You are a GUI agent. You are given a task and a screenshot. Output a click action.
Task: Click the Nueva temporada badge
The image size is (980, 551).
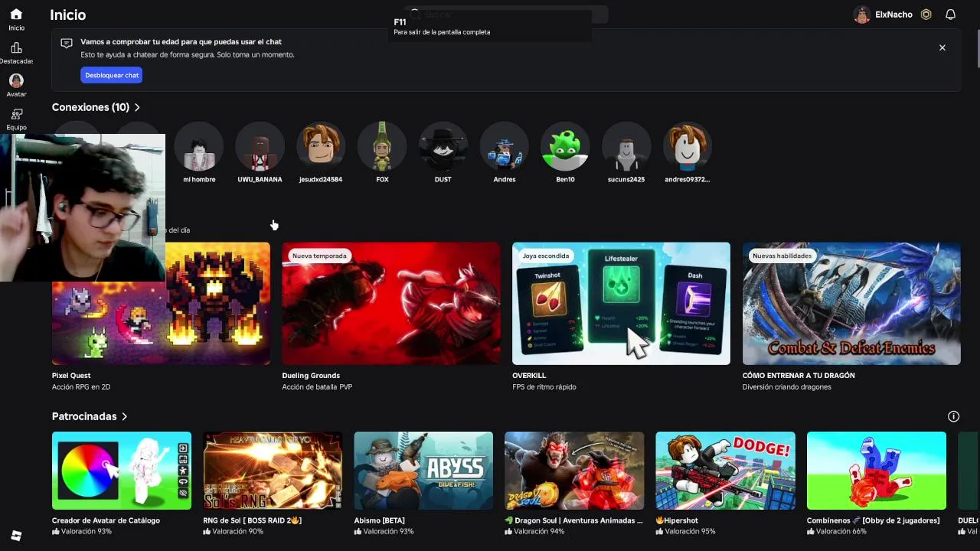[x=319, y=256]
